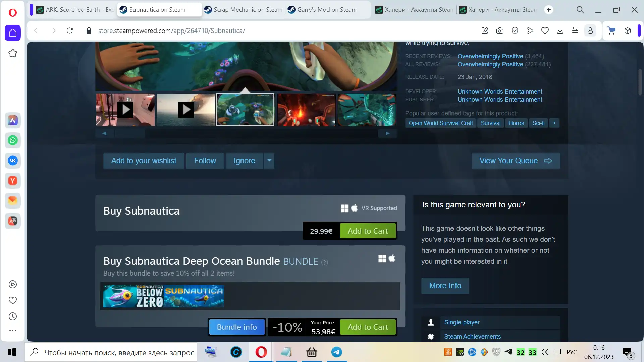Open the bookmarks star in the sidebar
The width and height of the screenshot is (644, 362).
pos(13,53)
